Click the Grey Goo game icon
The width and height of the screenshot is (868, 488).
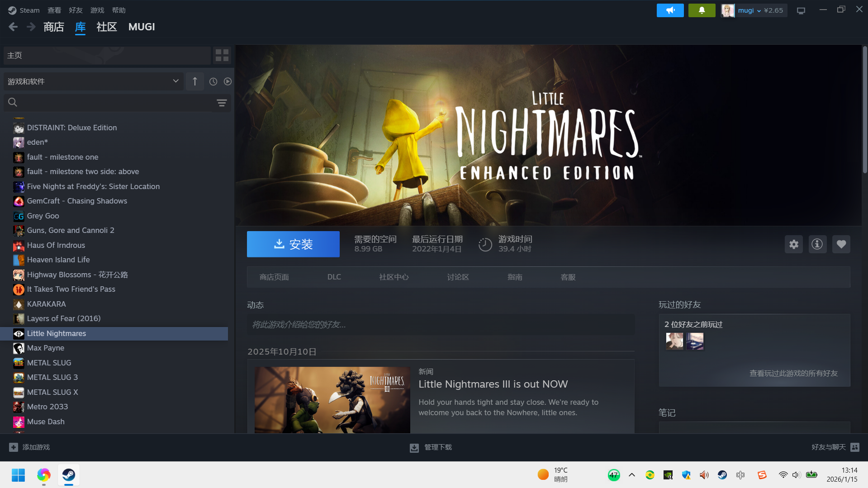tap(19, 216)
